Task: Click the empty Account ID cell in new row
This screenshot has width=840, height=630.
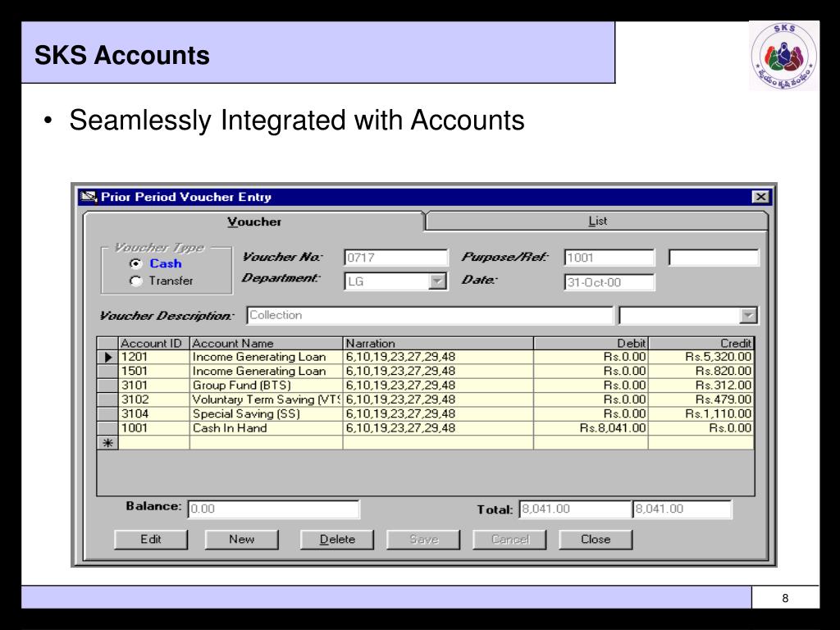Action: (x=153, y=442)
